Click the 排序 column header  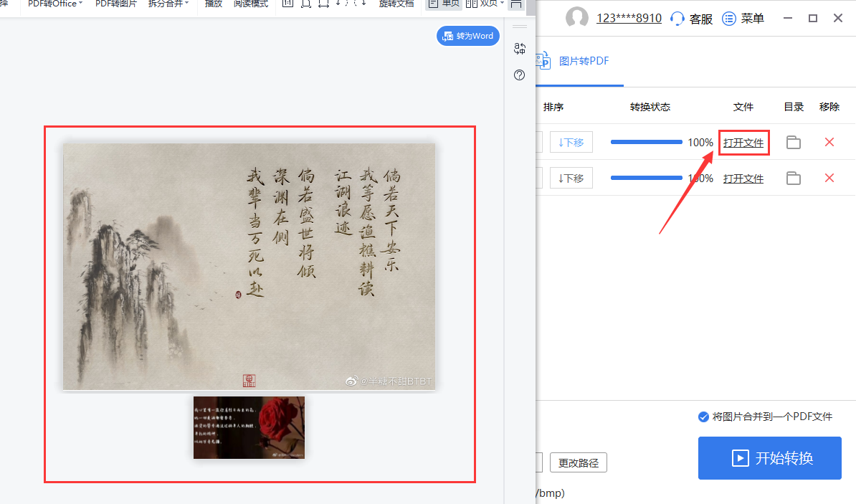pos(553,107)
